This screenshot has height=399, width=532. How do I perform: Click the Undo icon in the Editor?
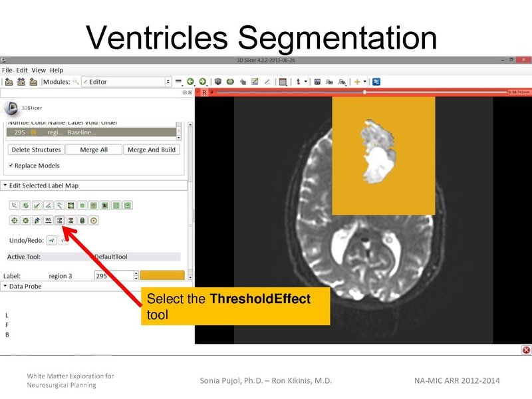coord(51,239)
